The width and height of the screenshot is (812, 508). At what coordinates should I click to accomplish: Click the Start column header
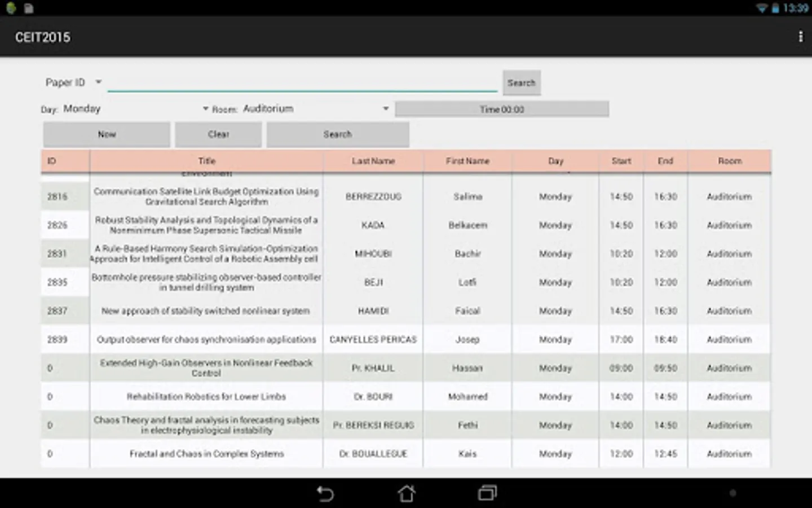pyautogui.click(x=621, y=161)
